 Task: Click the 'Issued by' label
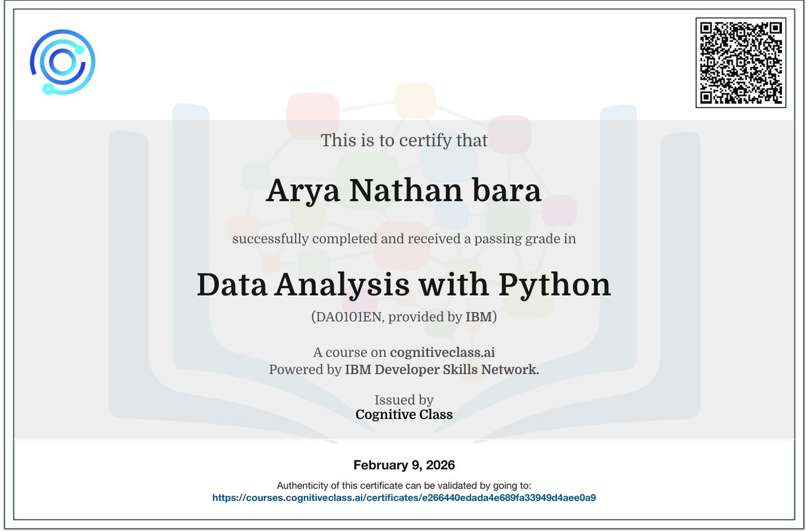click(x=404, y=400)
